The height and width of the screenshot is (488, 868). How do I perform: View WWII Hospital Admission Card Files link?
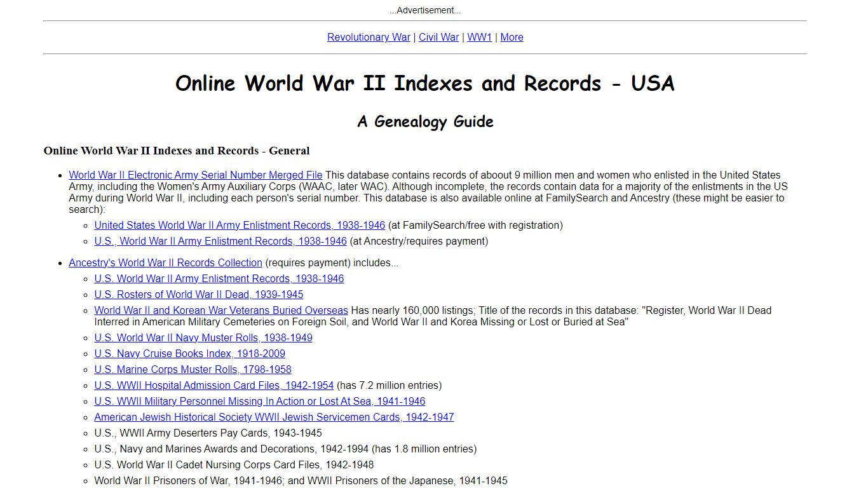(214, 385)
